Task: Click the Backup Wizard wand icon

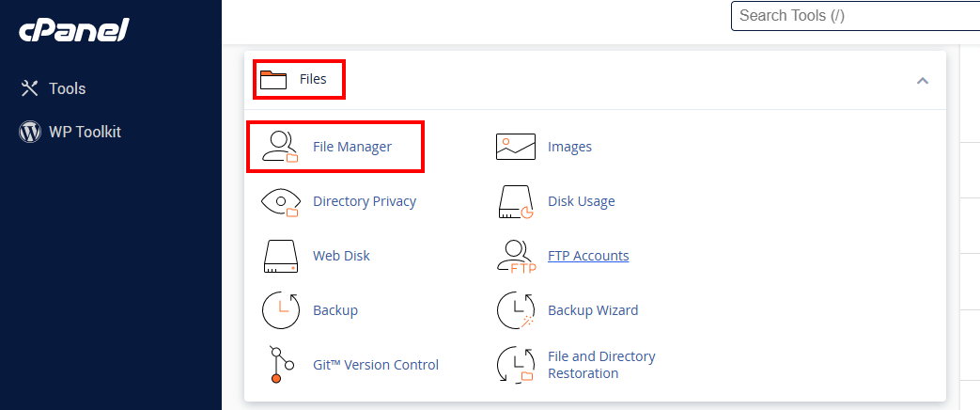Action: pos(516,309)
